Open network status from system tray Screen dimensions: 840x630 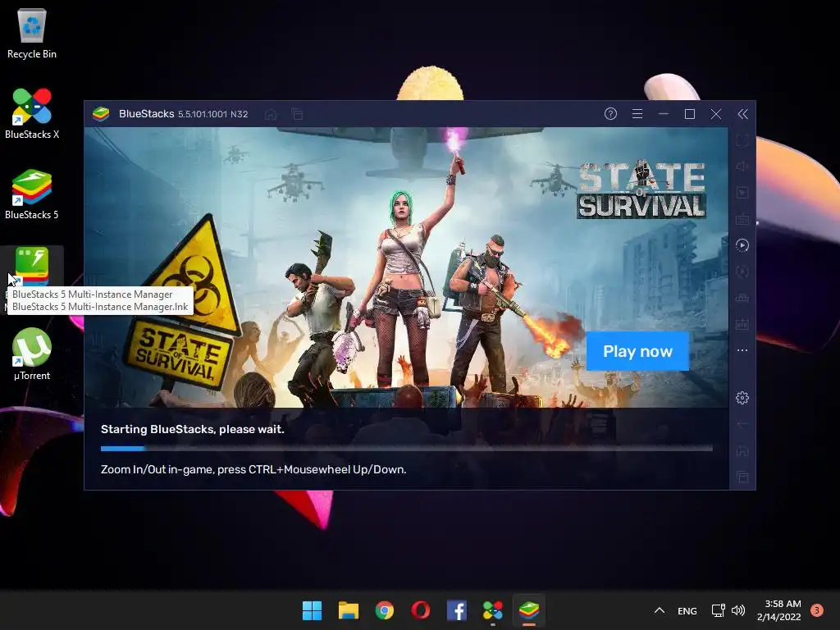click(x=718, y=610)
